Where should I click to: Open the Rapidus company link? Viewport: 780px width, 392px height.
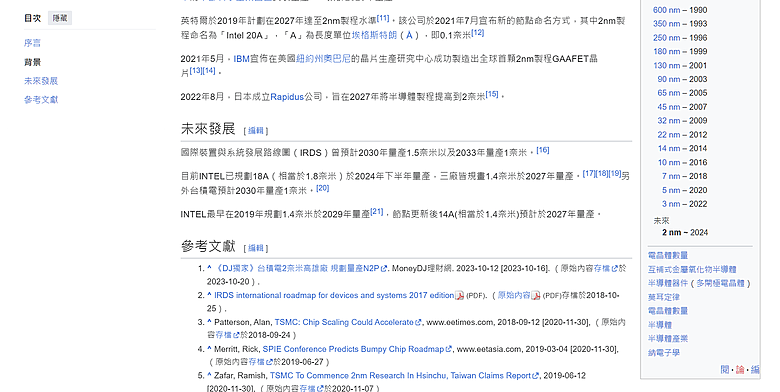(287, 97)
